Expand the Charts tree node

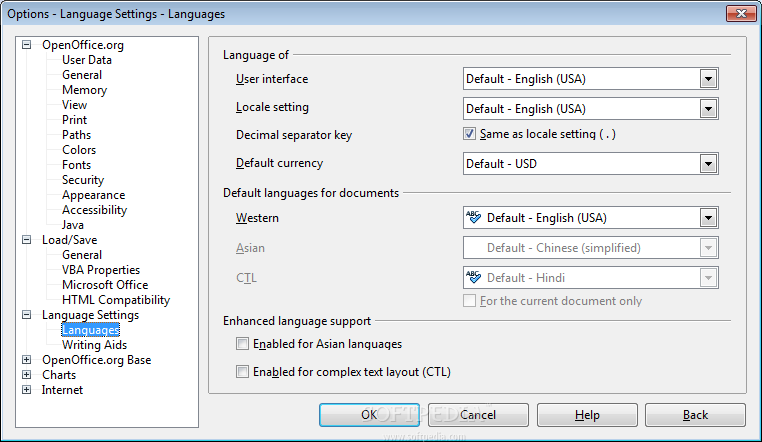(x=27, y=374)
